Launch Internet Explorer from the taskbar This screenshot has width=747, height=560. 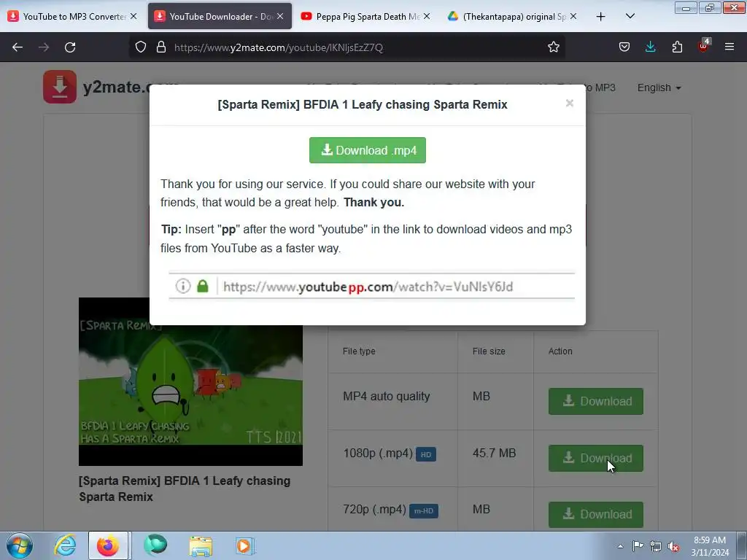[65, 545]
